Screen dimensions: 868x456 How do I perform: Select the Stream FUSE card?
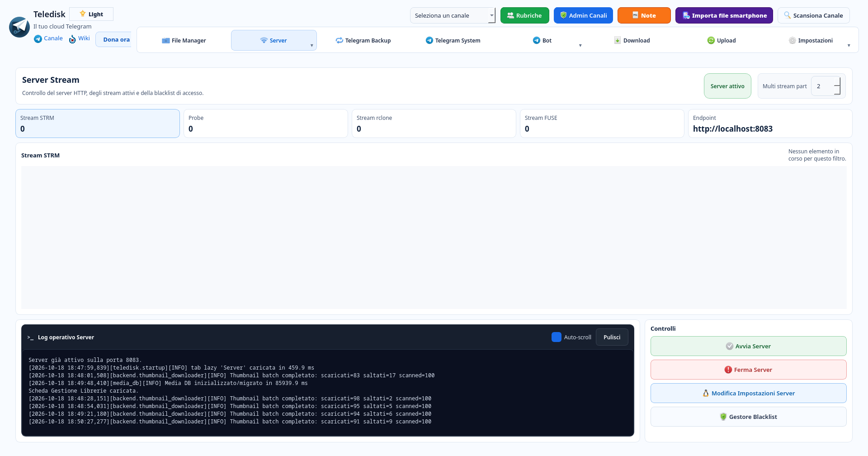click(x=602, y=123)
